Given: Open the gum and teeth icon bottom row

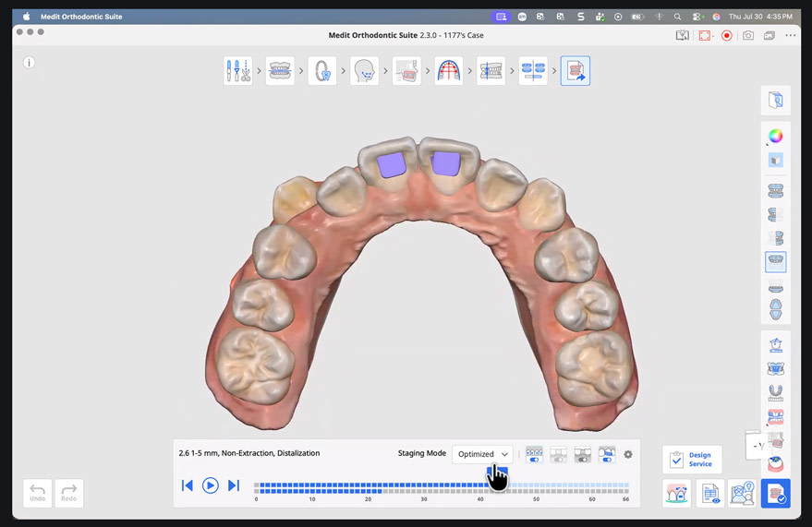Looking at the screenshot, I should click(676, 494).
